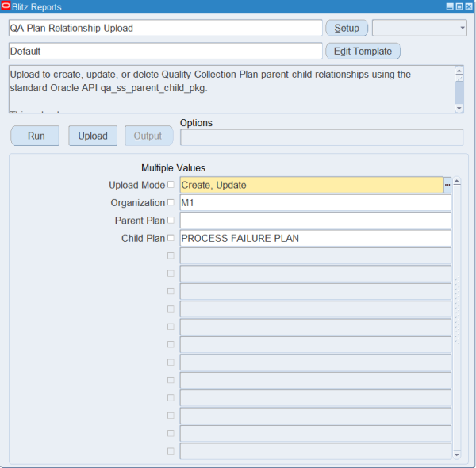The image size is (476, 468).
Task: Minimize the Blitz Reports window
Action: 450,6
